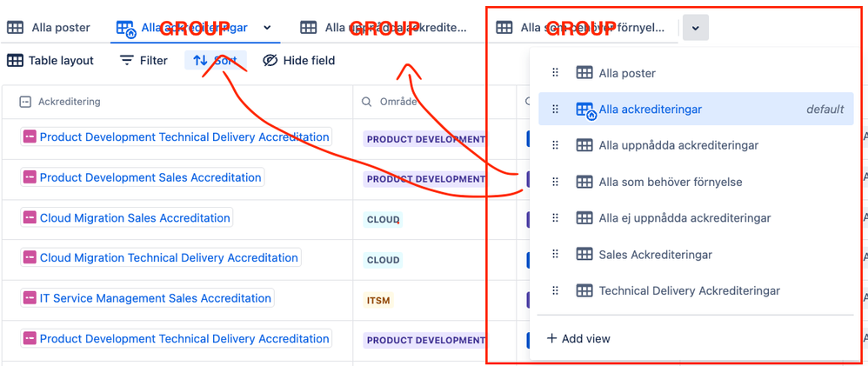Click the Sort button
Viewport: 868px width, 366px height.
click(216, 60)
